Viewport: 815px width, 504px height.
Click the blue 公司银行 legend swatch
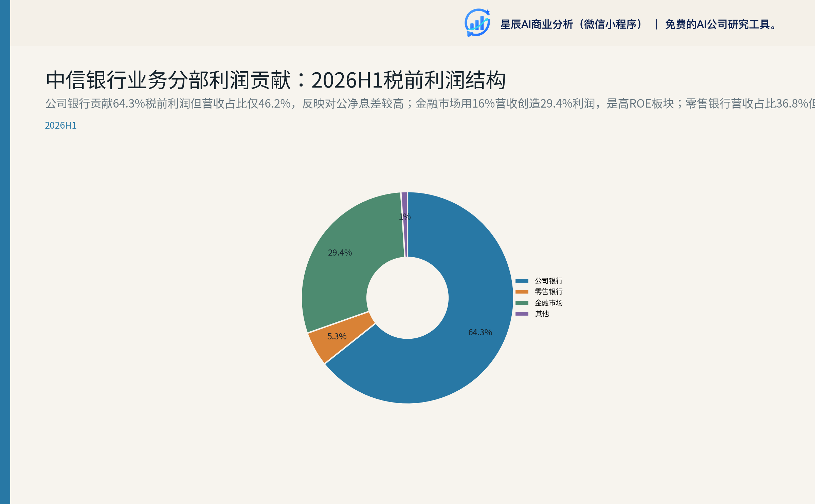pos(522,281)
